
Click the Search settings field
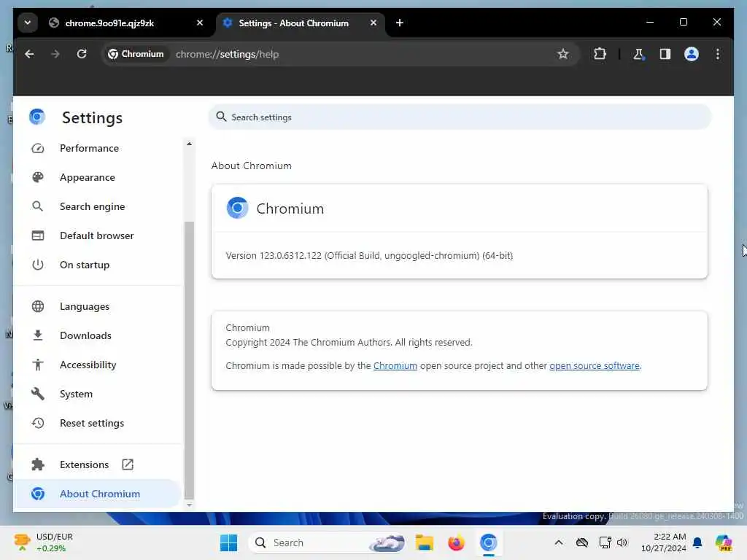pos(460,117)
